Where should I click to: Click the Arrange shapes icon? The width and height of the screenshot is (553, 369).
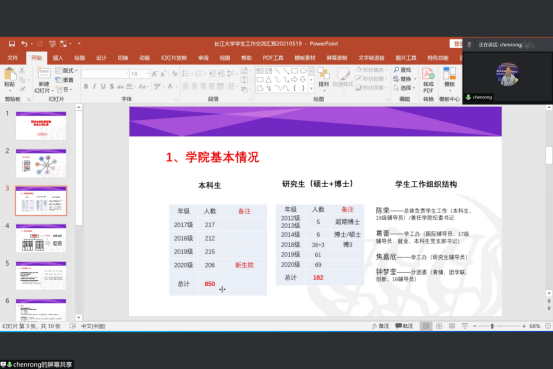(x=323, y=74)
